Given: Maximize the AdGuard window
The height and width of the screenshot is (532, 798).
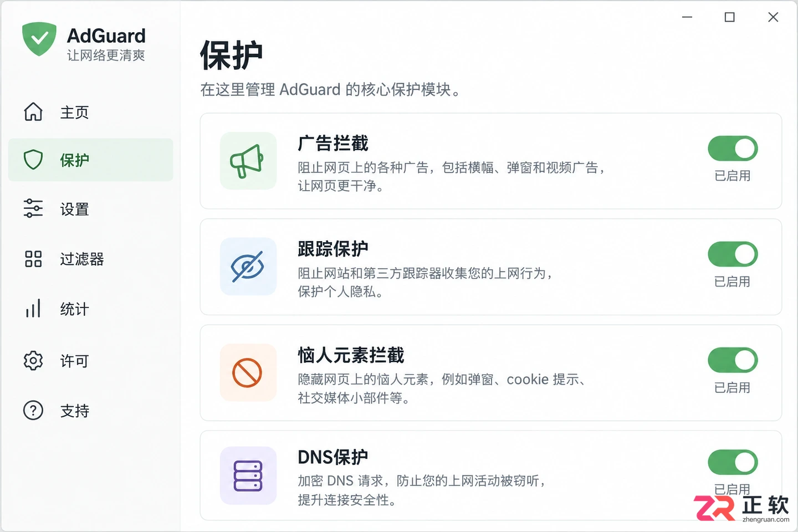Looking at the screenshot, I should [730, 17].
